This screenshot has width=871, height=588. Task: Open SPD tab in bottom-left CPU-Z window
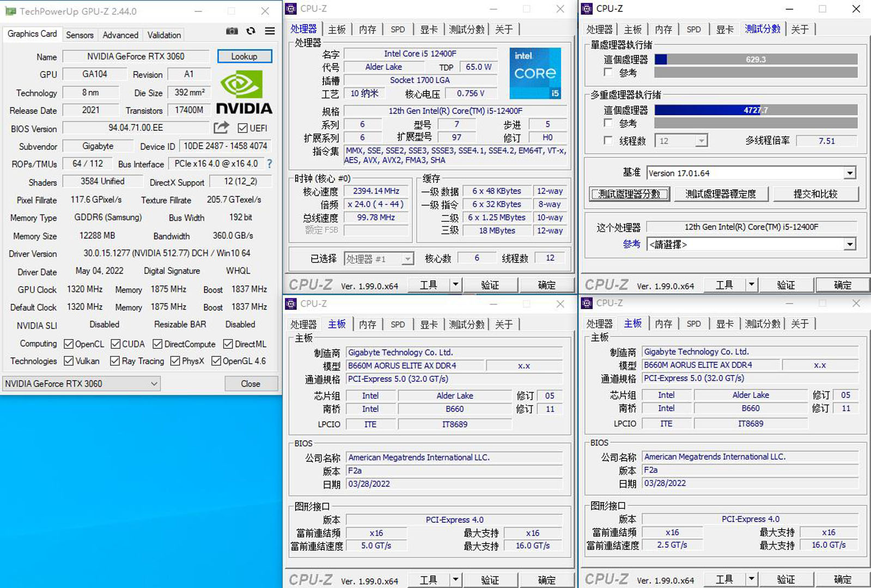[398, 324]
